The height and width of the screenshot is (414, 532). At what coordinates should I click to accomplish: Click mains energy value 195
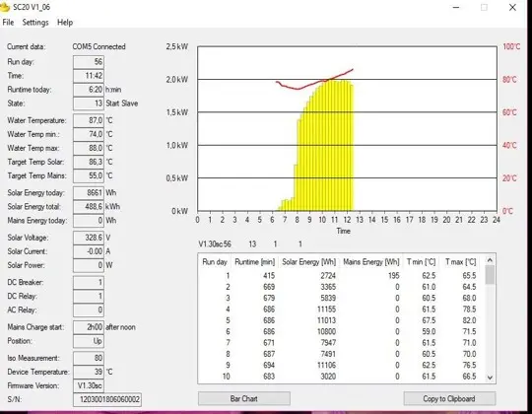393,276
